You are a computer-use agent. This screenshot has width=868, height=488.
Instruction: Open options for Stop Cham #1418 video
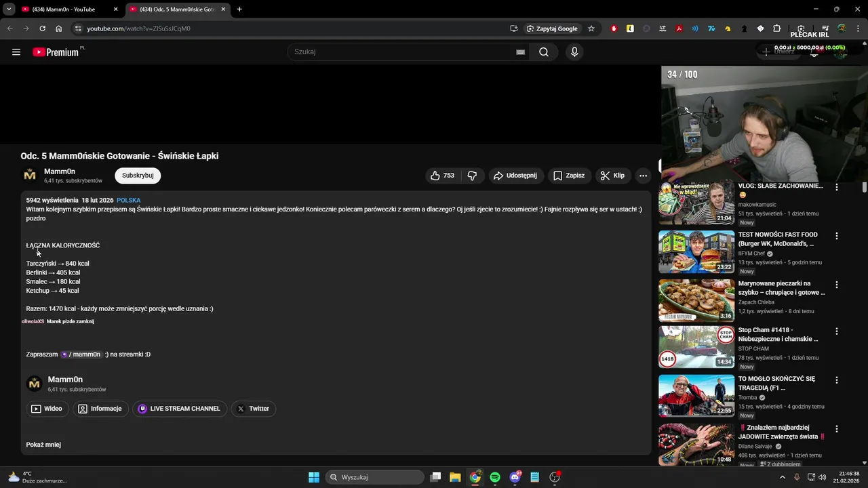836,331
